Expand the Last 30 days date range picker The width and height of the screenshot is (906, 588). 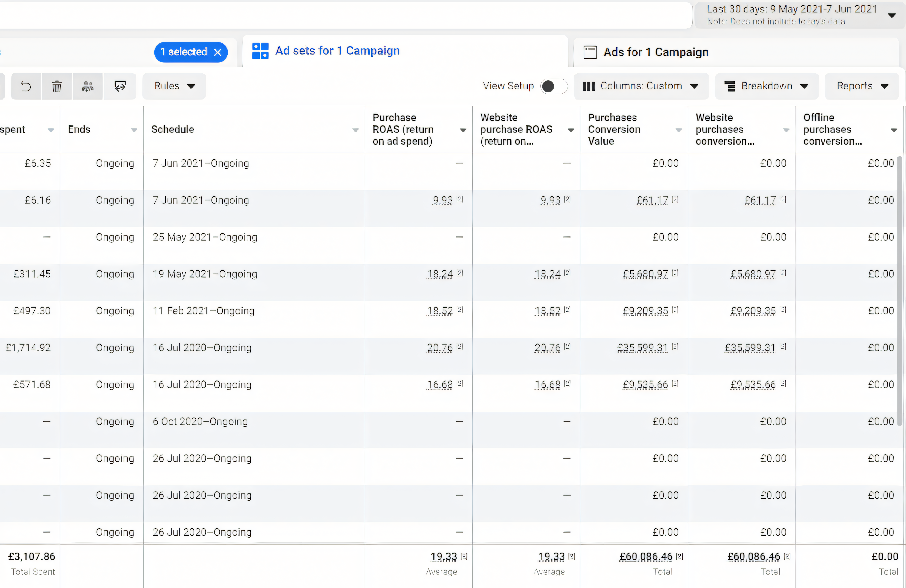[799, 15]
